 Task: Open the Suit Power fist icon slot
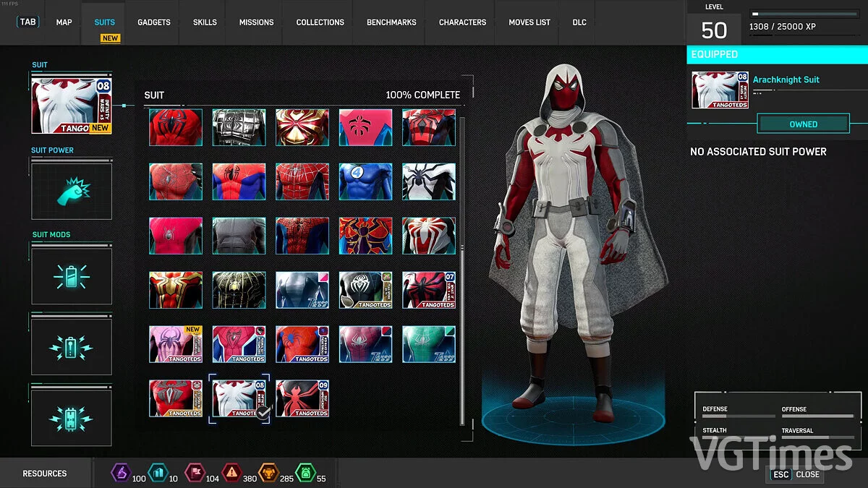pos(72,192)
